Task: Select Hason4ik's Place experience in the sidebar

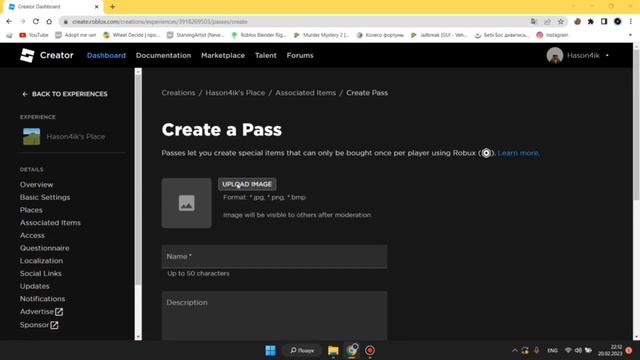Action: coord(64,136)
